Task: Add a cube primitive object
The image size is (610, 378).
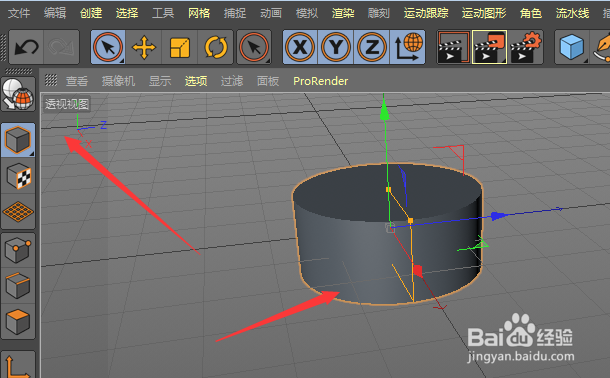Action: (x=572, y=47)
